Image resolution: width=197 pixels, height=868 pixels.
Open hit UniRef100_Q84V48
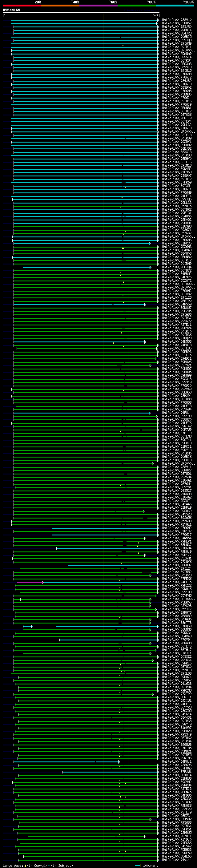pos(176,636)
